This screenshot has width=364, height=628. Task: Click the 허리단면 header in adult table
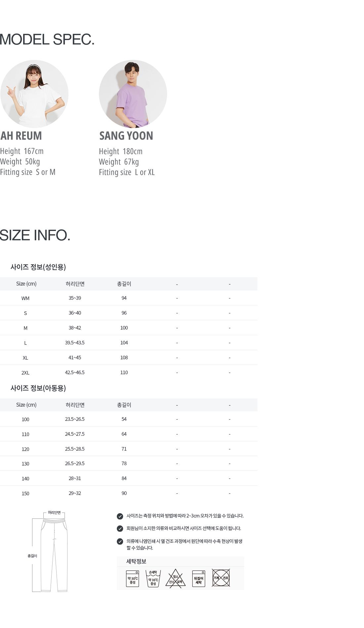pyautogui.click(x=75, y=284)
